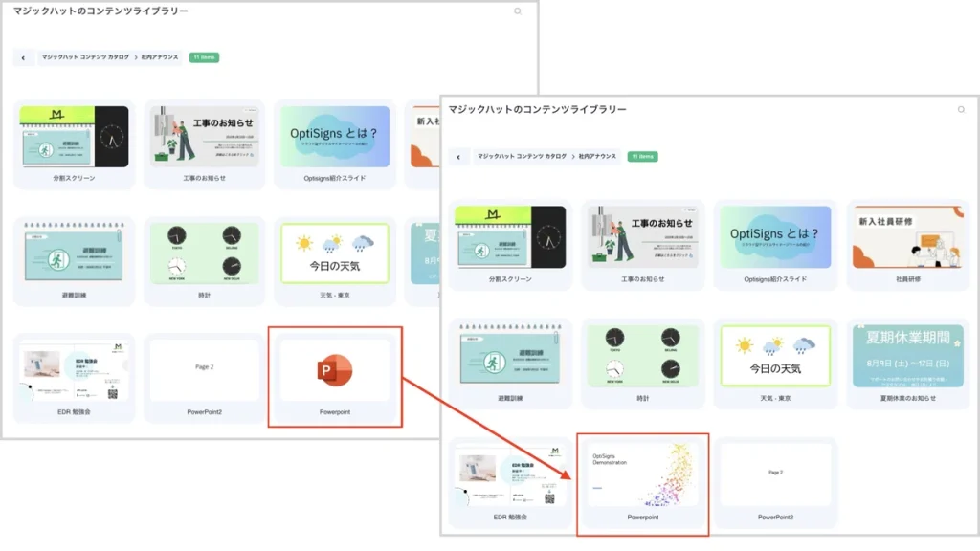Click the red PowerPoint logo icon thumbnail
Screen dimensions: 980x551
click(335, 369)
